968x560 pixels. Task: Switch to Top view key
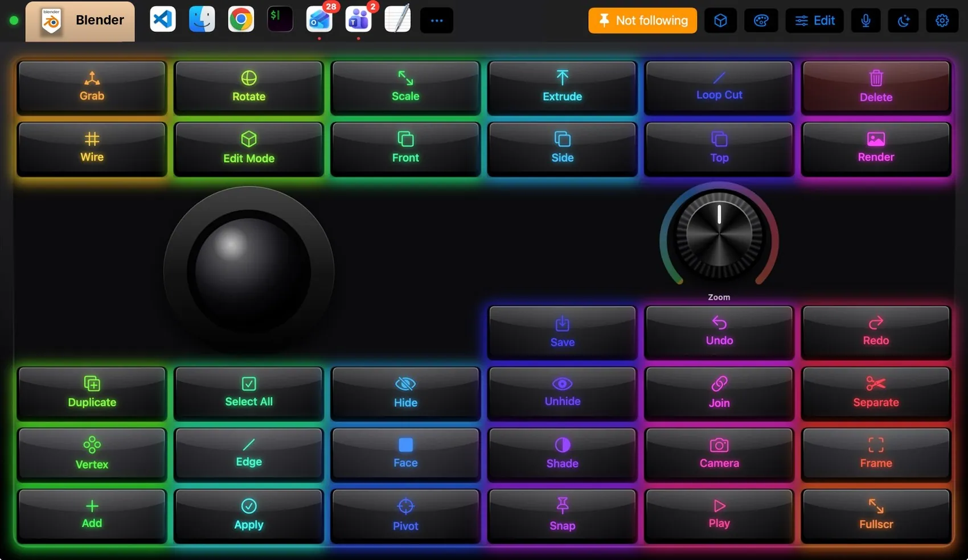pos(719,149)
